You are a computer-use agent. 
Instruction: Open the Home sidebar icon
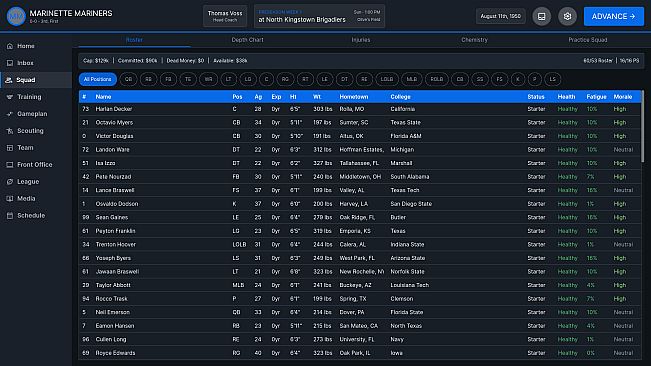click(10, 46)
